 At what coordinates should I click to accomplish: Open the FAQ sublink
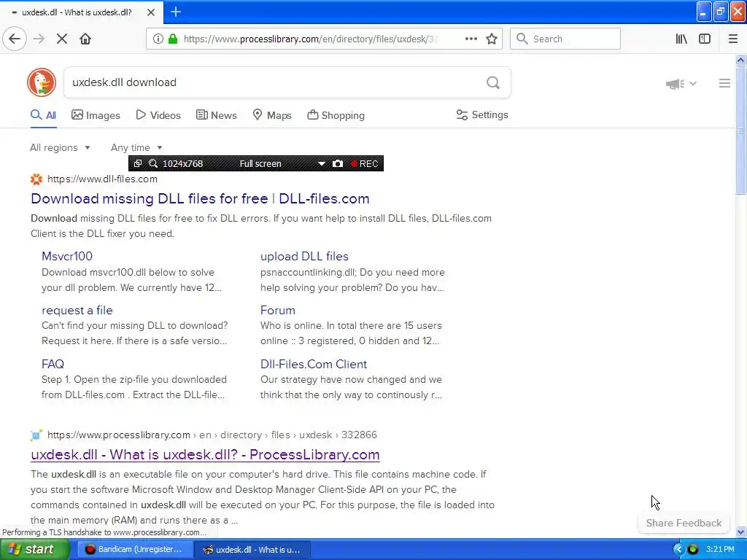(53, 365)
